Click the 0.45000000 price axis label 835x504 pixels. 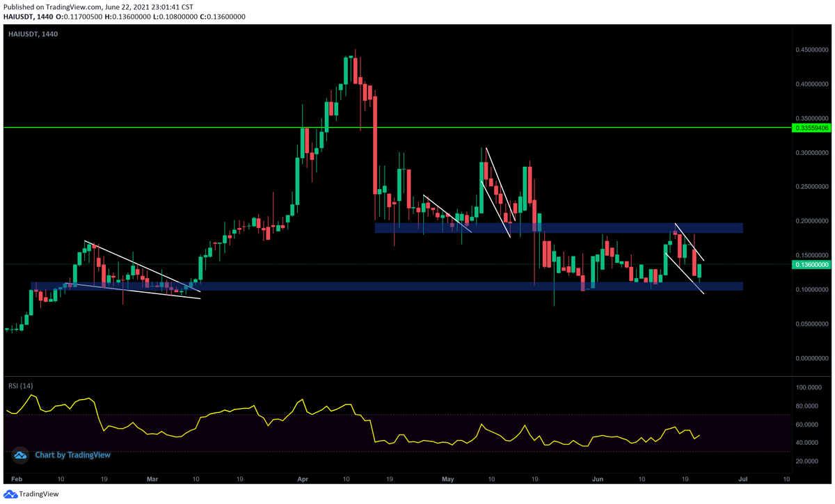[811, 49]
